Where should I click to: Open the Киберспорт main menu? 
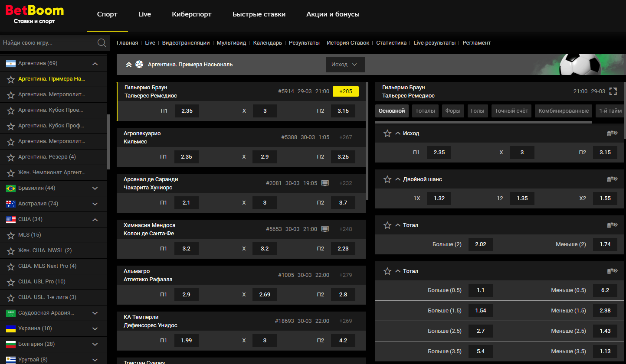pos(191,14)
